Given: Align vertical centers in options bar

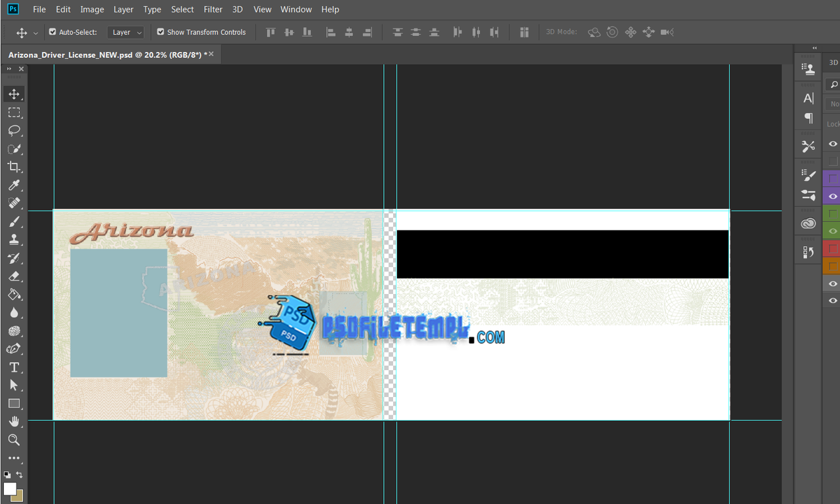Looking at the screenshot, I should tap(289, 31).
